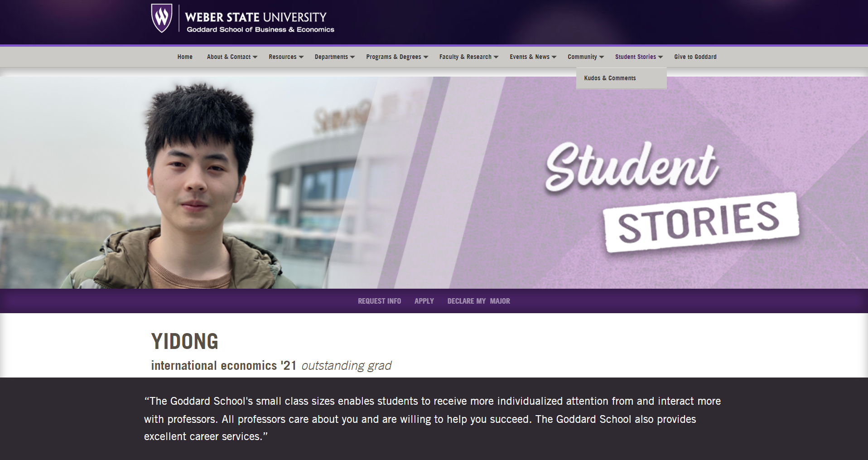Select Give to Goddard link
Viewport: 868px width, 460px height.
695,57
